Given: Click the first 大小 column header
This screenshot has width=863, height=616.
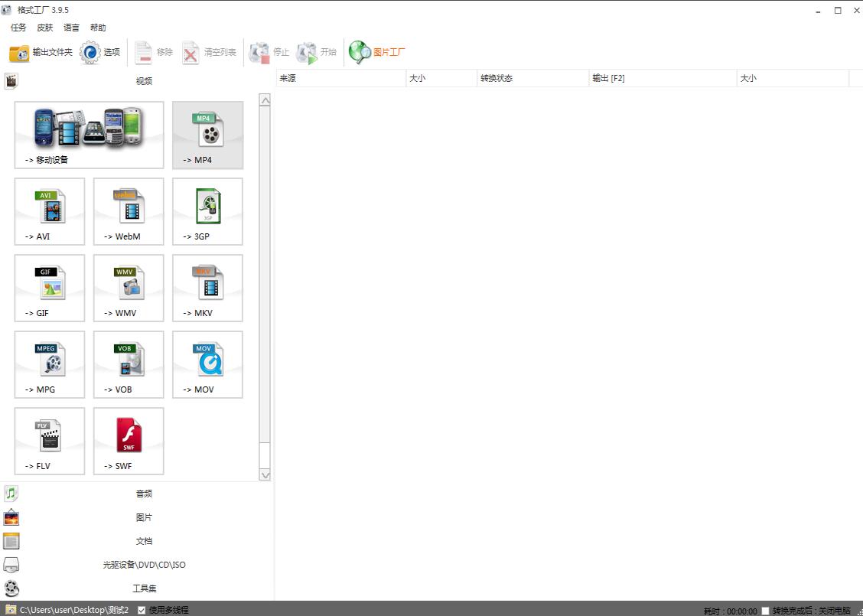Looking at the screenshot, I should click(x=441, y=78).
